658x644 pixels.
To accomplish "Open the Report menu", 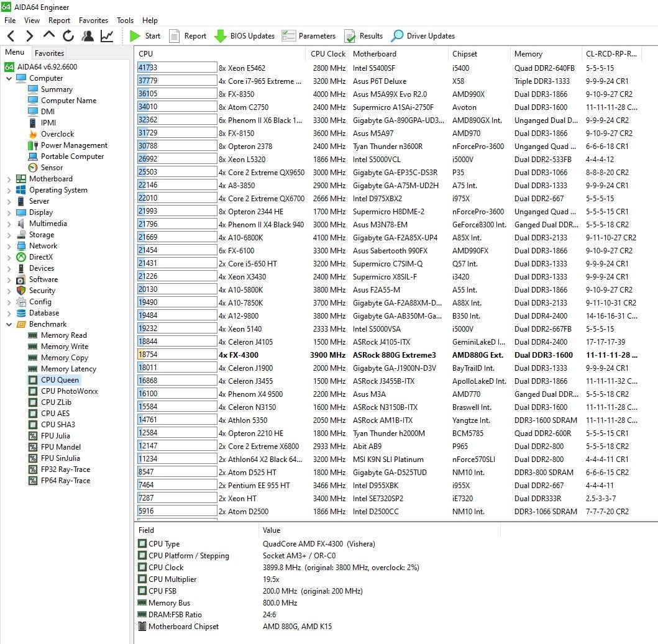I will (x=59, y=20).
